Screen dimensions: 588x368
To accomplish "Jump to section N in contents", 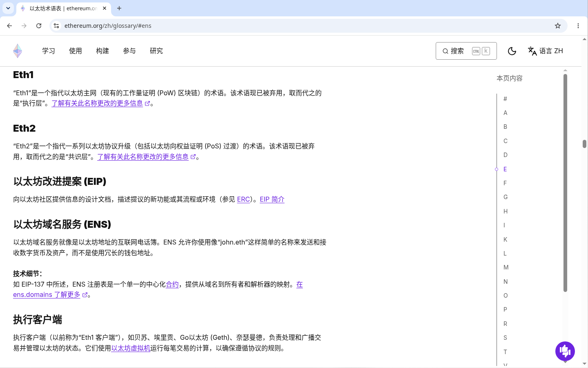I will pyautogui.click(x=506, y=282).
